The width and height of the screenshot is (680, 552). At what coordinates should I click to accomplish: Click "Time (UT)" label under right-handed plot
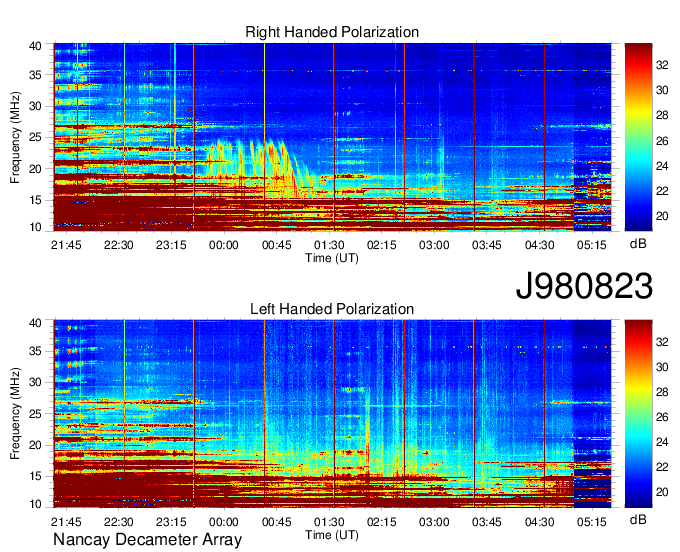pyautogui.click(x=332, y=258)
